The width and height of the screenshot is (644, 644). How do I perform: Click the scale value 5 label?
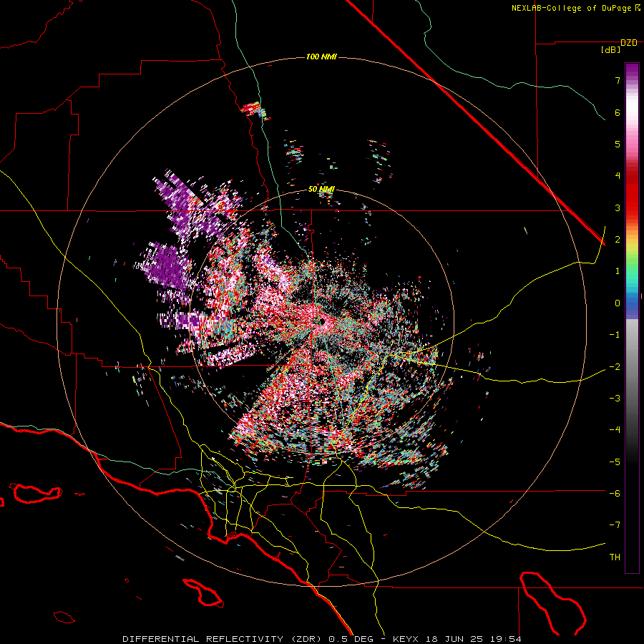[x=618, y=144]
